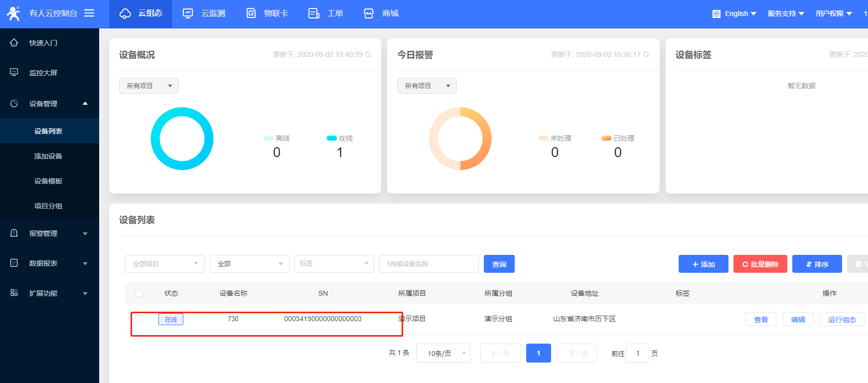Image resolution: width=868 pixels, height=383 pixels.
Task: Click the SN或设备名称 search input field
Action: (429, 264)
